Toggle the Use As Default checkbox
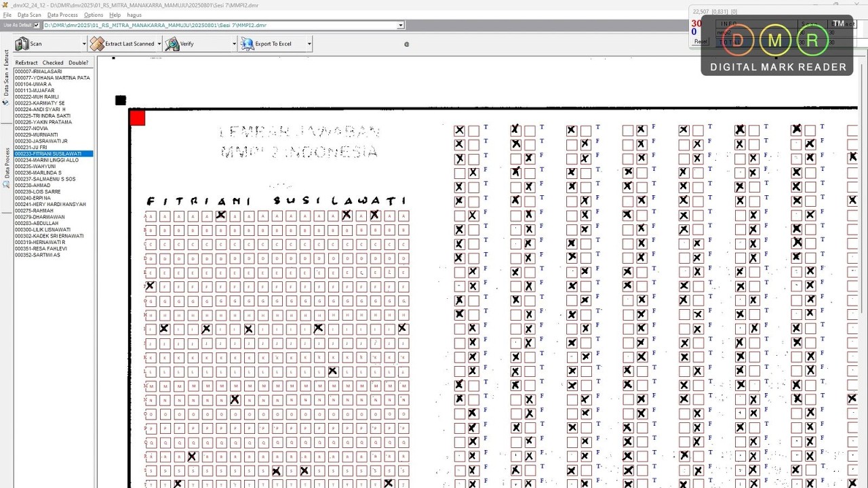868x488 pixels. pos(37,25)
